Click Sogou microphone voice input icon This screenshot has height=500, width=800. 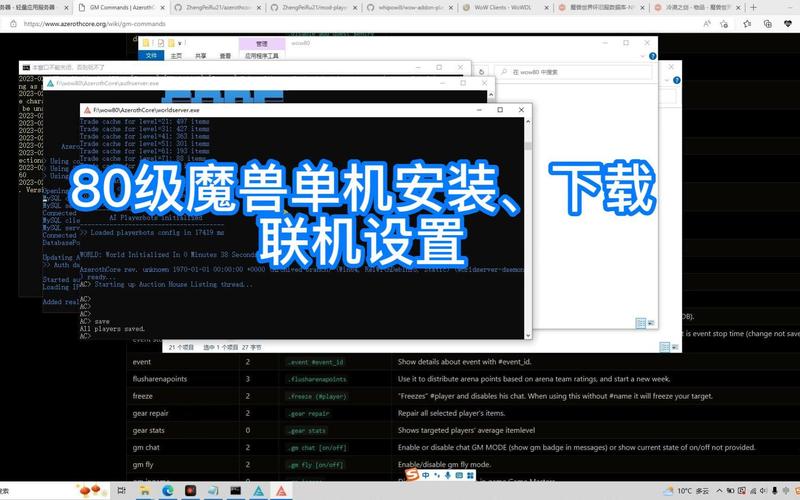click(448, 476)
